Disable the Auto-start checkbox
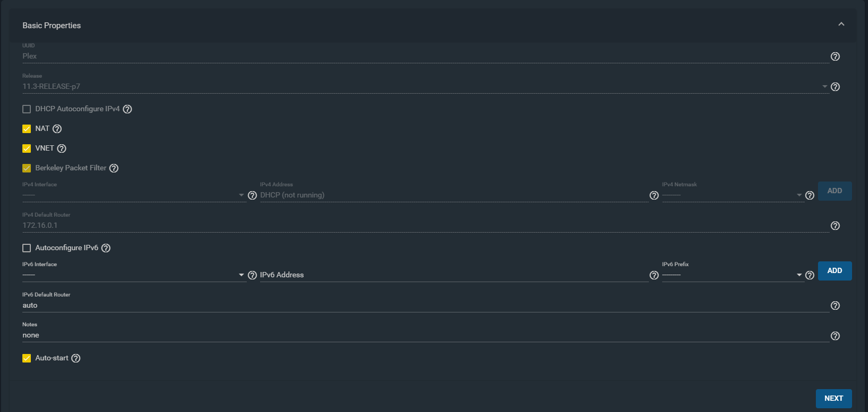 click(27, 358)
